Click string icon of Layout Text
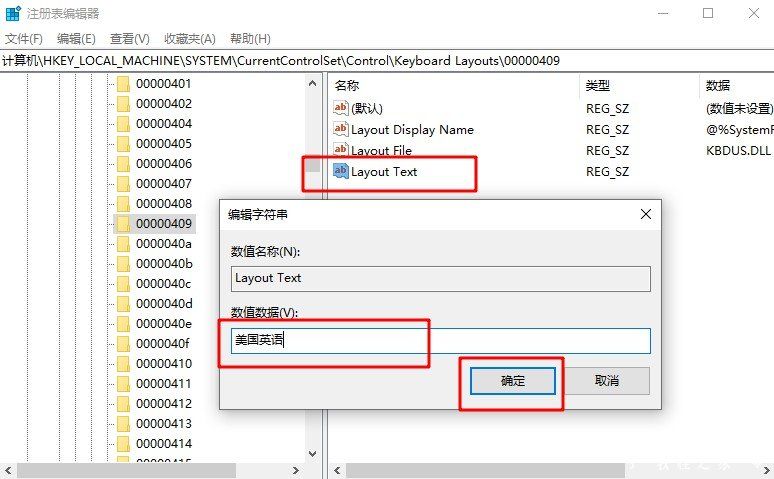 click(341, 171)
